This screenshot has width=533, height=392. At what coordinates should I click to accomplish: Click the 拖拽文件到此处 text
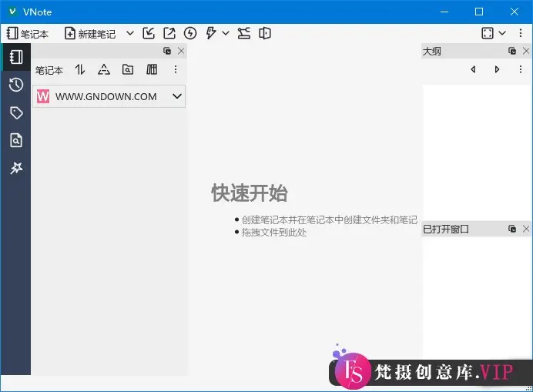point(274,233)
